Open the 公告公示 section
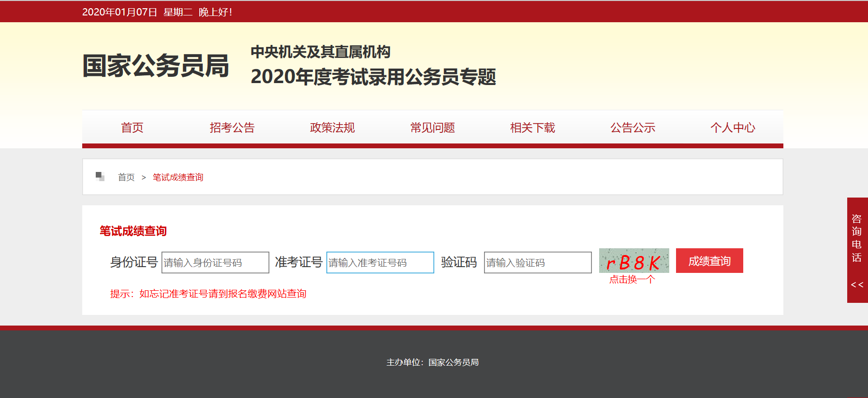Screen dimensions: 868x398 click(x=633, y=128)
